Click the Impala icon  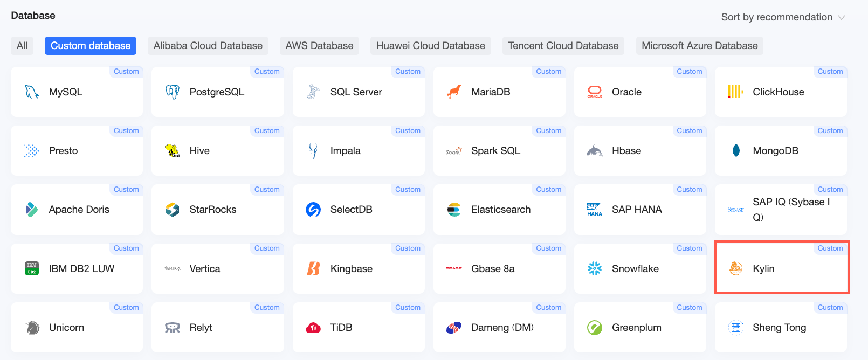313,151
